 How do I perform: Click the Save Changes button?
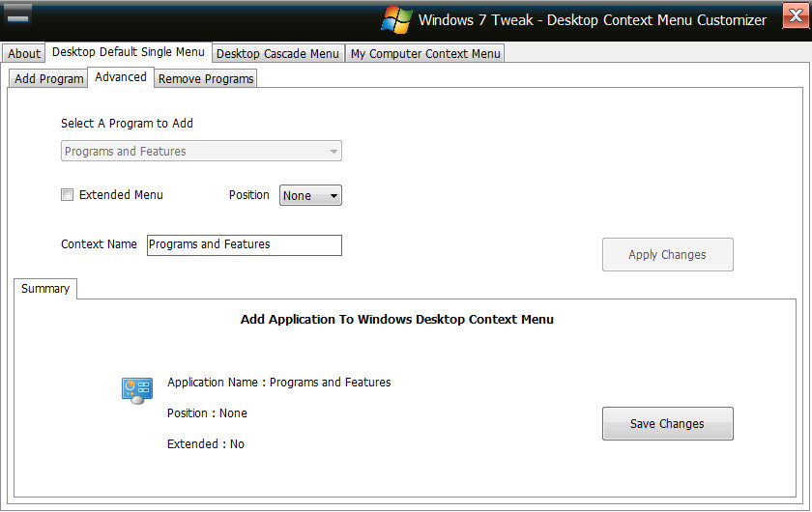point(667,424)
